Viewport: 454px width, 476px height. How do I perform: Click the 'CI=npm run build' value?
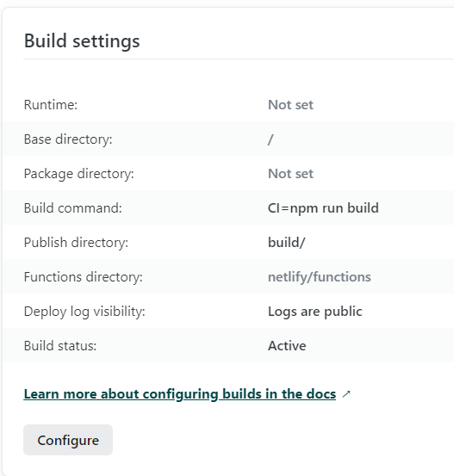pos(323,208)
